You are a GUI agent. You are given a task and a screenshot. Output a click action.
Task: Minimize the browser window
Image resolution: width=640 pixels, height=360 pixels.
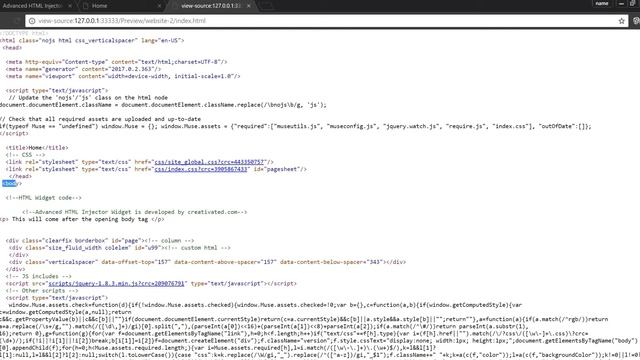click(621, 4)
